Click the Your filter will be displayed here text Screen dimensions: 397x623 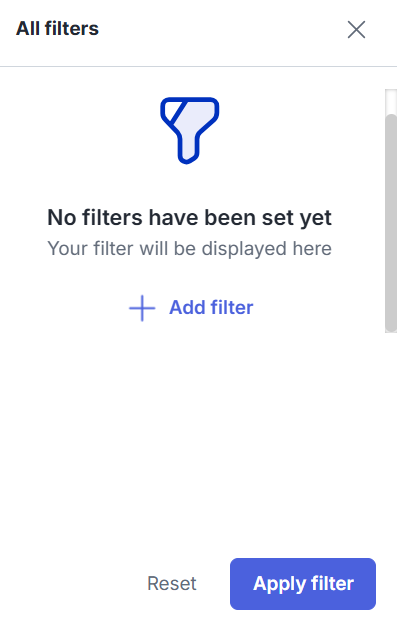point(190,249)
